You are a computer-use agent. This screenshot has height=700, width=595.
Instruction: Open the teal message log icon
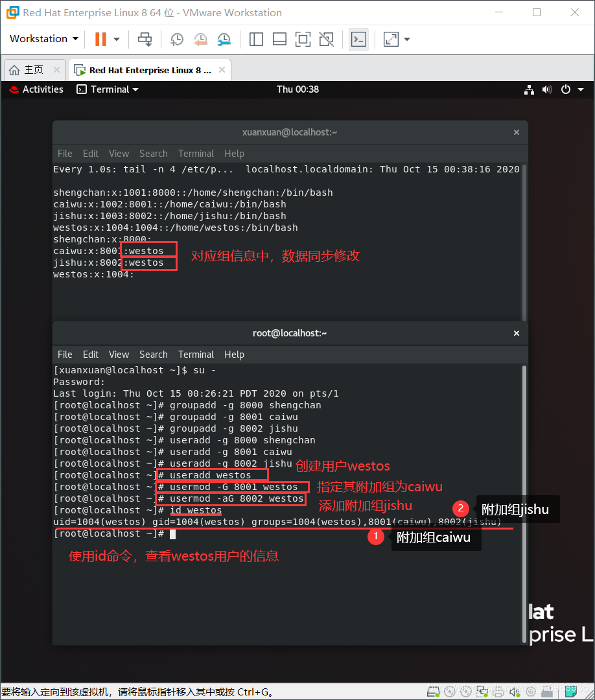click(571, 692)
